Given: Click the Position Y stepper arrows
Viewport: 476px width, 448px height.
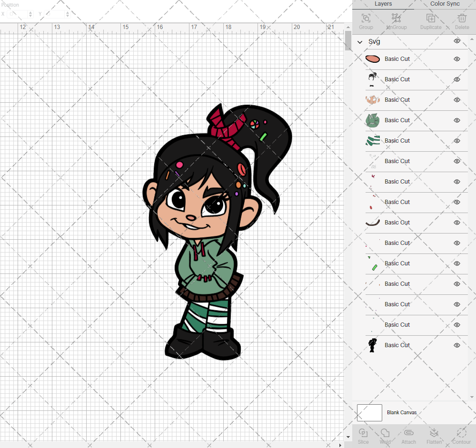Looking at the screenshot, I should 68,14.
